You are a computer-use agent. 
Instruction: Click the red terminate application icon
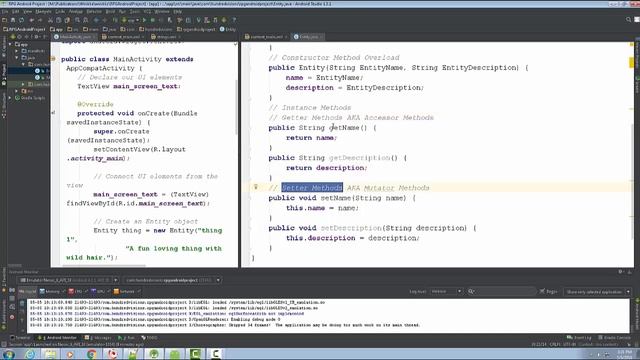point(12,317)
